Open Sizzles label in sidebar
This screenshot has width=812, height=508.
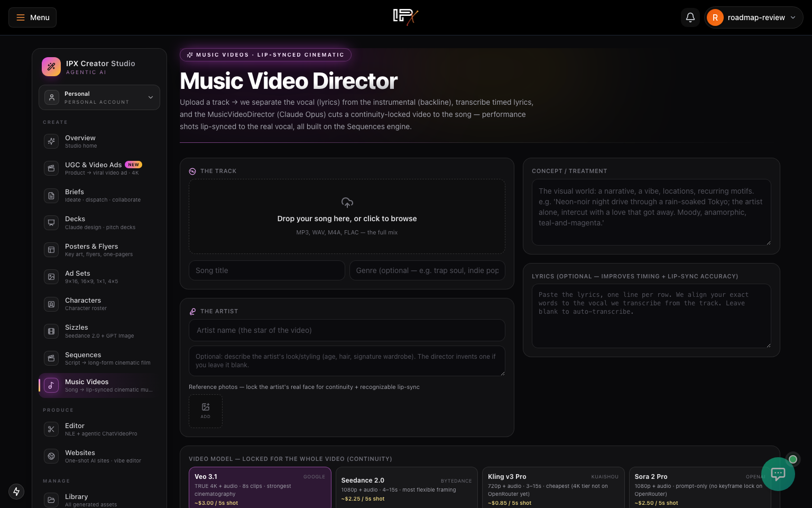click(77, 328)
